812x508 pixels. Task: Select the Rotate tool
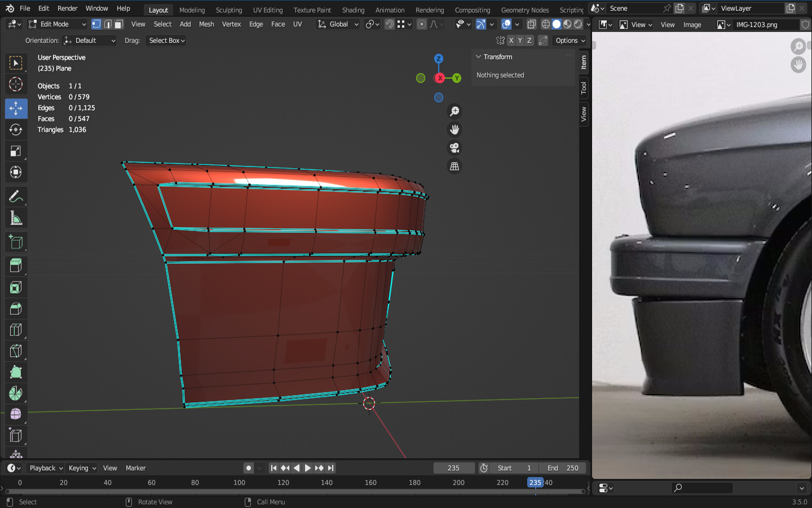[16, 130]
